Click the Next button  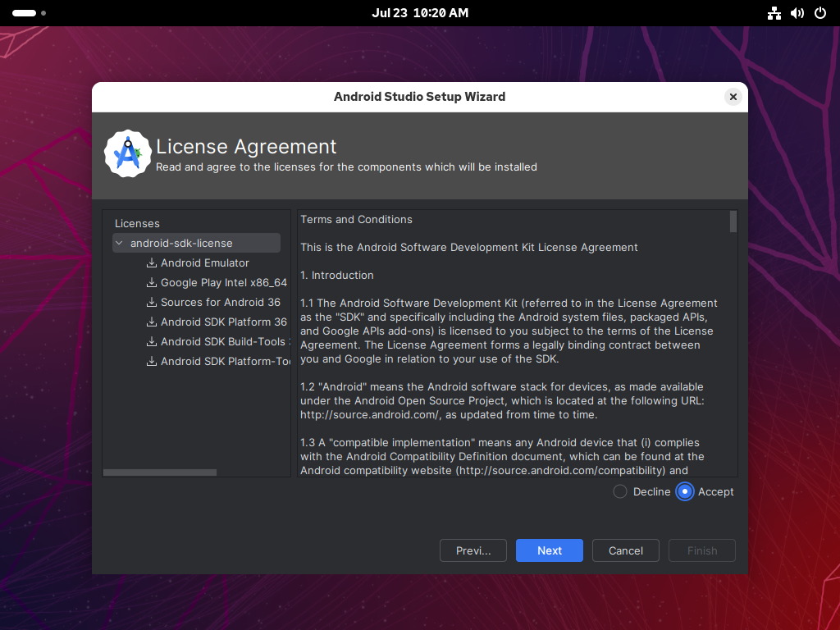click(x=549, y=550)
